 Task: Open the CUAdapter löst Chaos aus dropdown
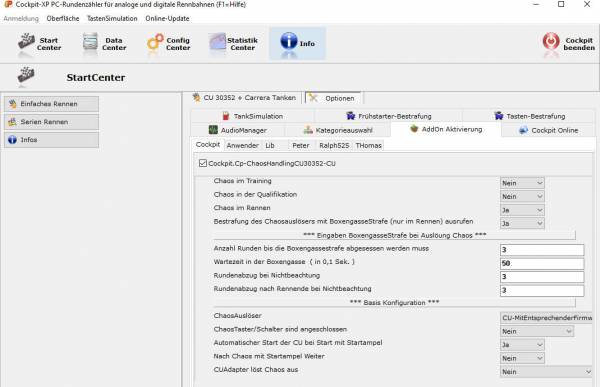546,372
